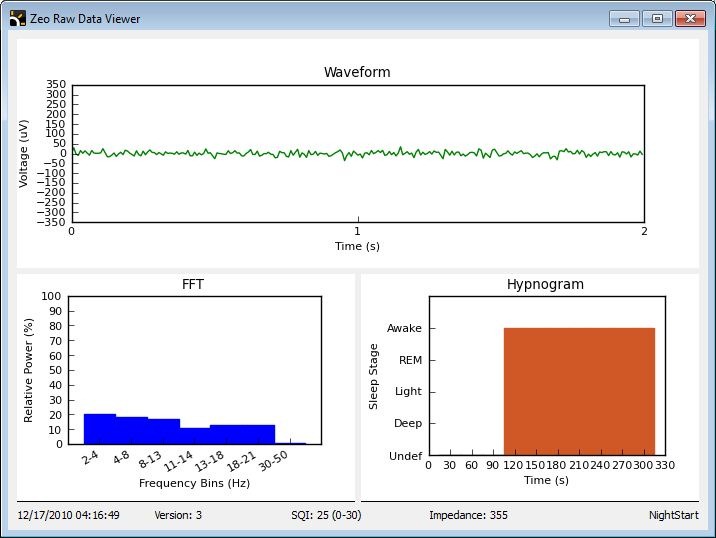The height and width of the screenshot is (538, 716).
Task: Click the 11-14 frequency bin label
Action: [178, 461]
